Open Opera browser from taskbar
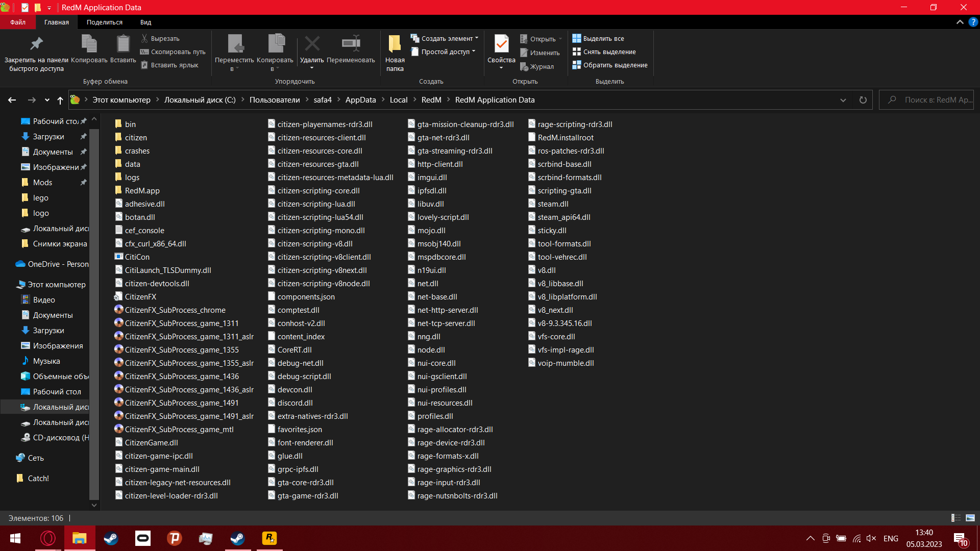This screenshot has width=980, height=551. click(48, 538)
